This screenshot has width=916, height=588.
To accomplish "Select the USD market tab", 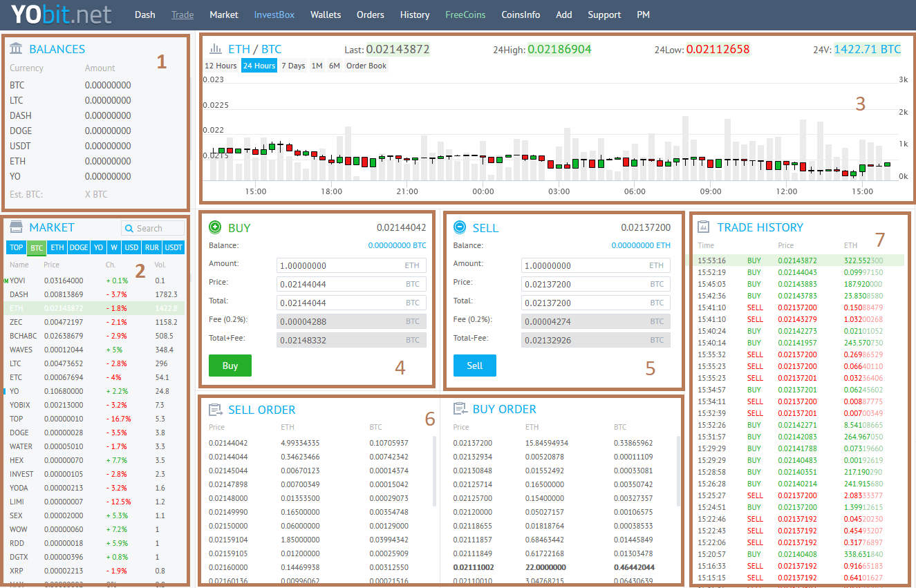I will [131, 247].
